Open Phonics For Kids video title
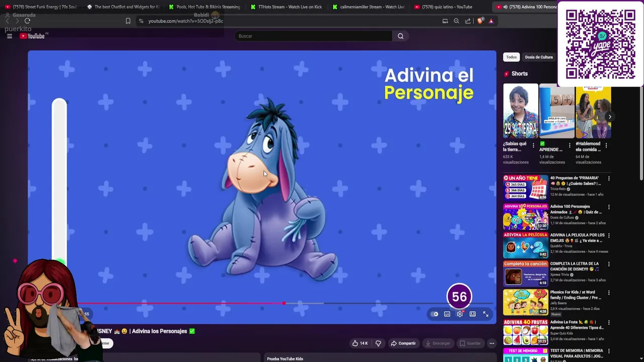Screen dimensions: 644x362 (x=576, y=295)
